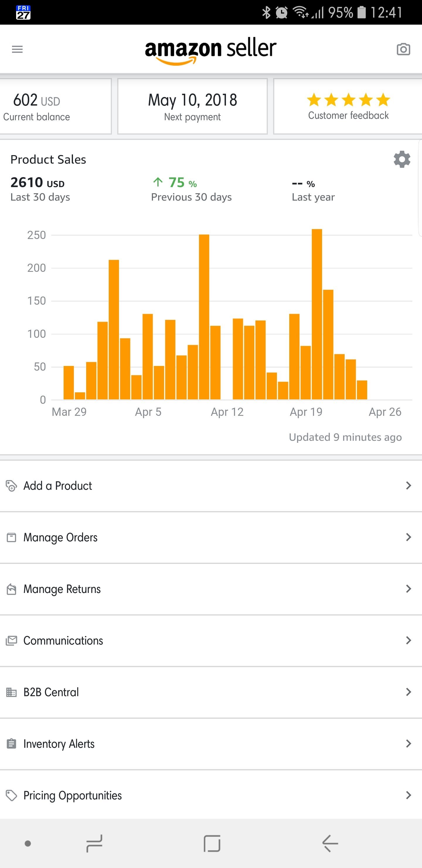Tap the Communications envelope icon

tap(11, 640)
